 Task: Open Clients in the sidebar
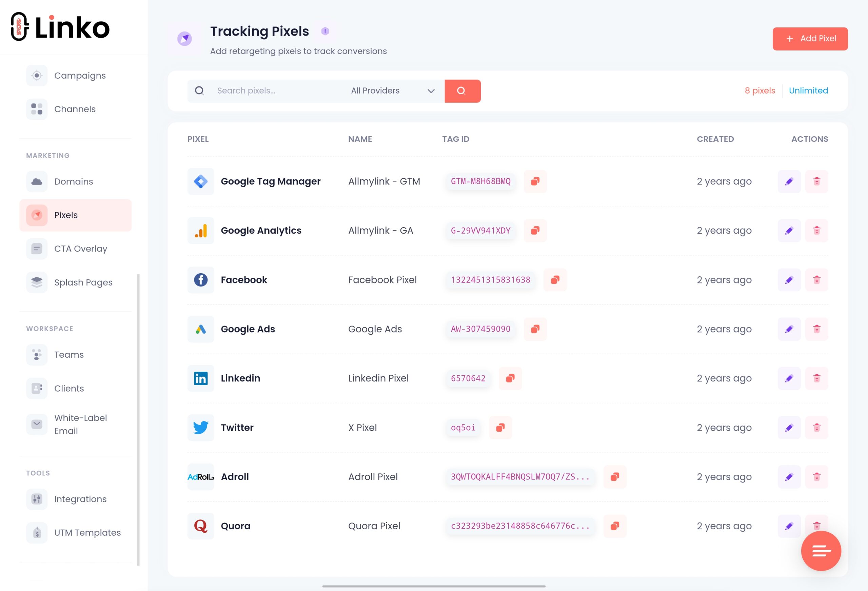[76, 389]
